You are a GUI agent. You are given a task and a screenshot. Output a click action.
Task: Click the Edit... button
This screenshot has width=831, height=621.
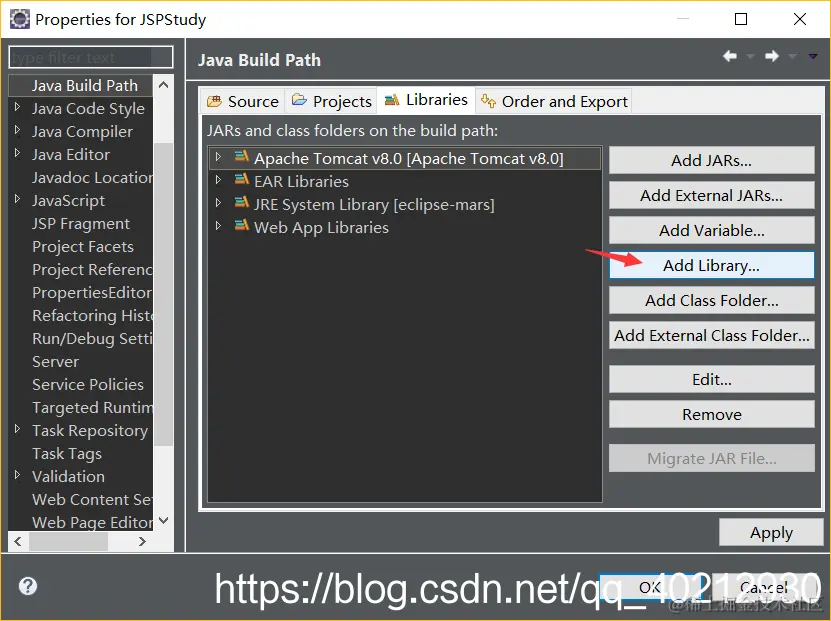pyautogui.click(x=711, y=379)
